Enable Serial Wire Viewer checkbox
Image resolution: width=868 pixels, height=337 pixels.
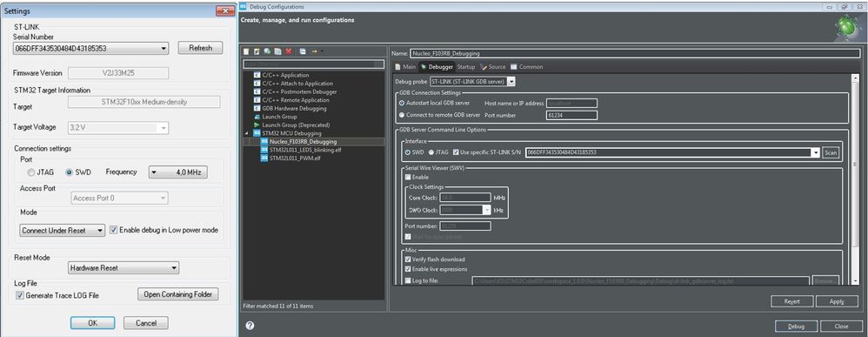coord(409,177)
